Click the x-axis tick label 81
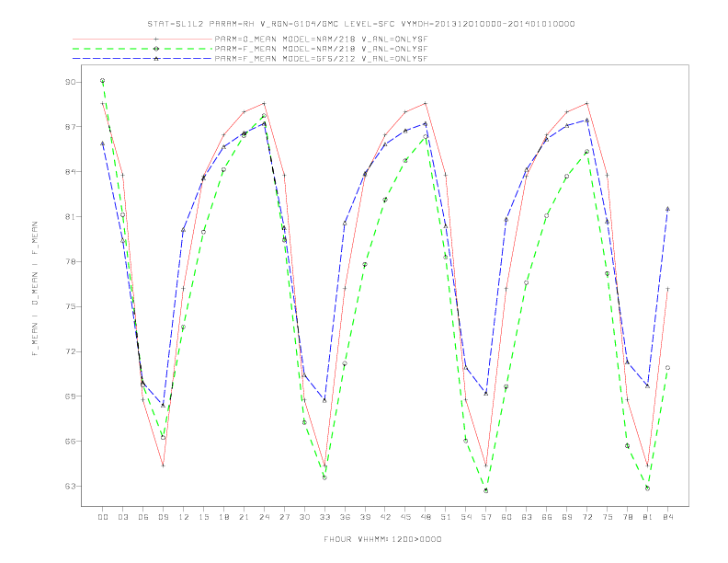 [x=648, y=517]
